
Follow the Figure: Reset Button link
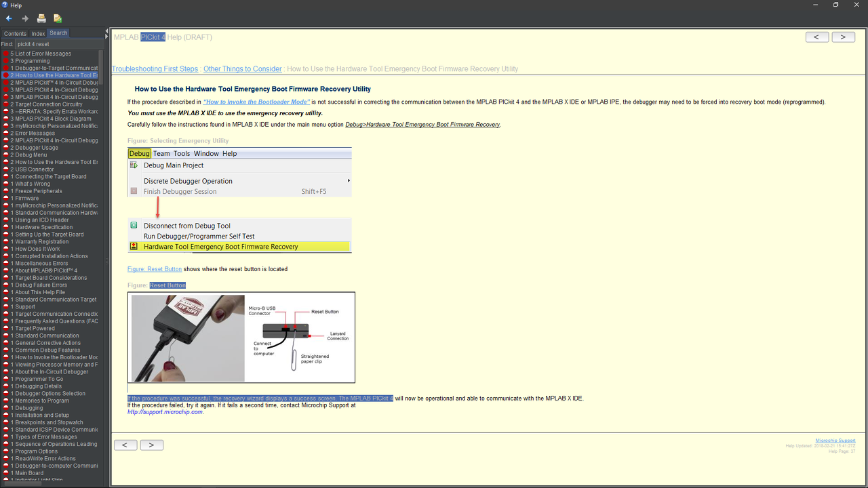[x=155, y=269]
